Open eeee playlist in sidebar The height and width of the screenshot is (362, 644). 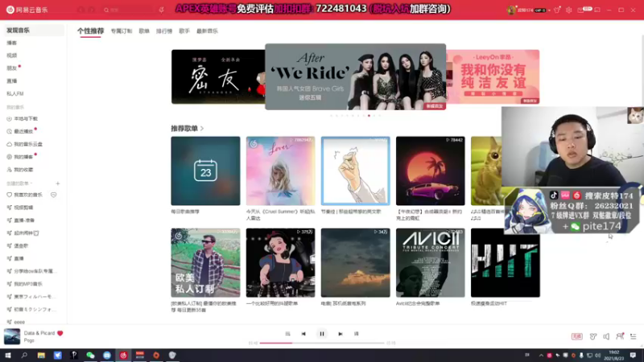pyautogui.click(x=19, y=323)
